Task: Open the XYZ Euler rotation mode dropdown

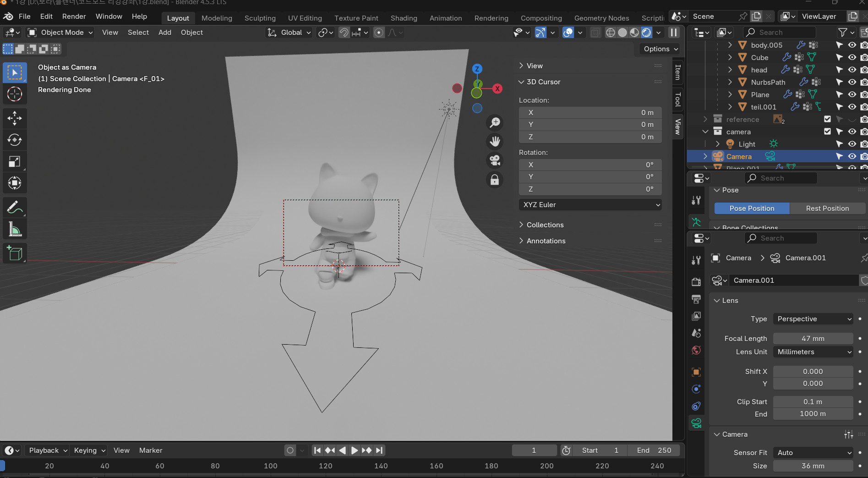Action: point(590,205)
